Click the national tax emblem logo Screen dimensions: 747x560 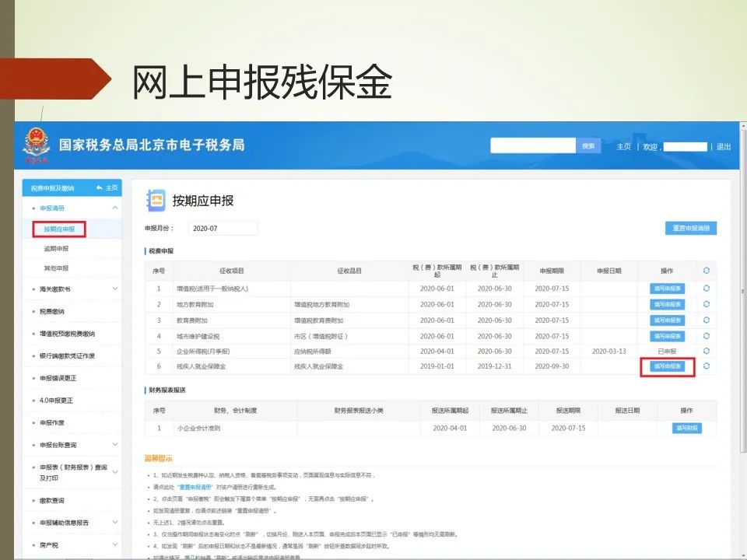(x=37, y=144)
